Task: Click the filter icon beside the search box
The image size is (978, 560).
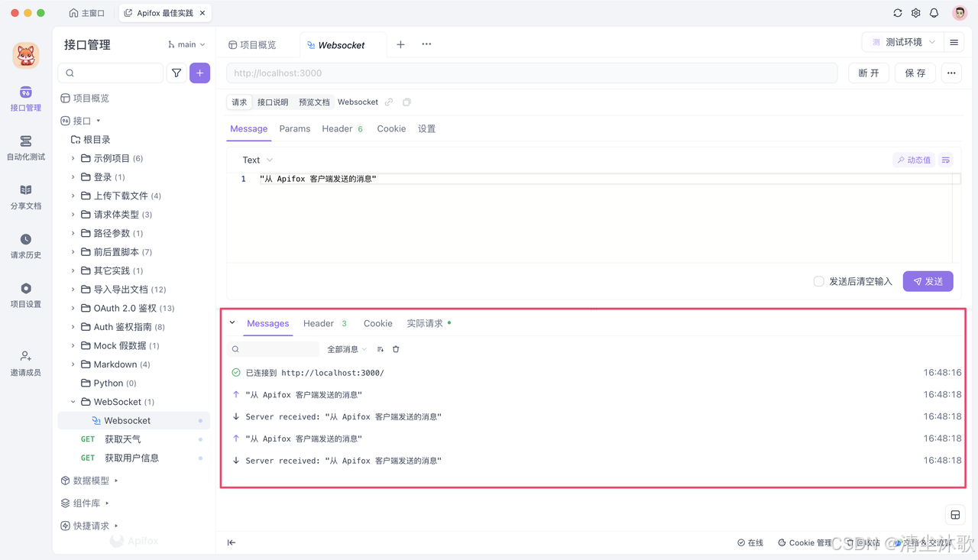Action: 176,73
